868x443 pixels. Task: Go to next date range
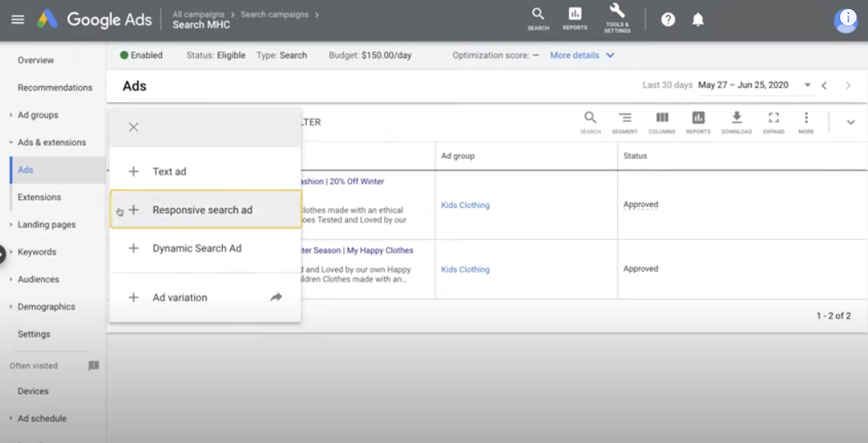click(848, 85)
